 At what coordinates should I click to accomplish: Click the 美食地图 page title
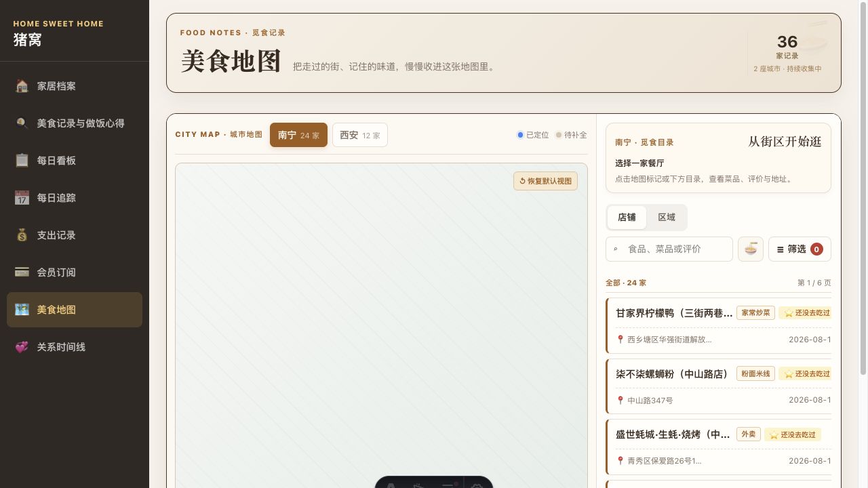point(231,62)
